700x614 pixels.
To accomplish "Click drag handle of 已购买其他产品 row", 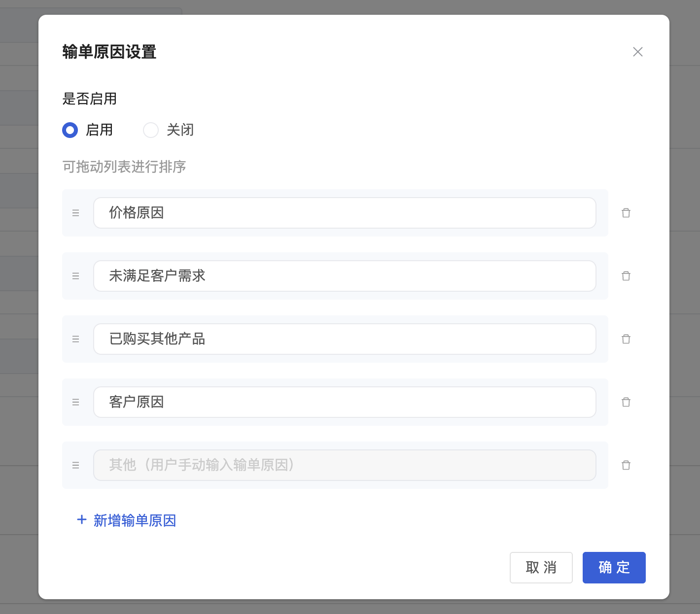I will (x=75, y=339).
